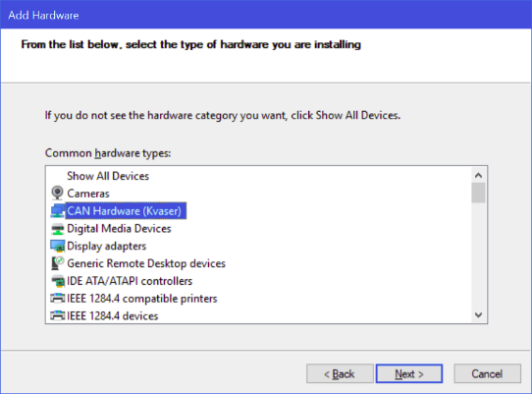Click the Display adapters monitor icon
This screenshot has height=394, width=532.
tap(57, 246)
